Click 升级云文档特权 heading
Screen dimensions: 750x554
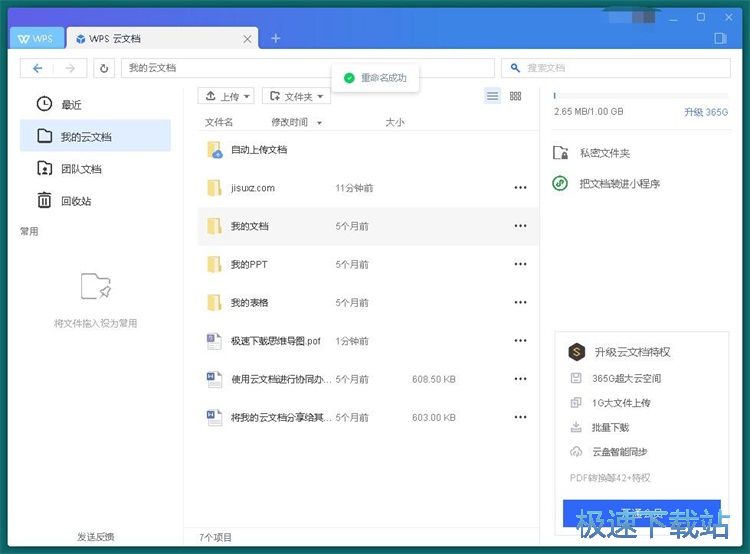632,352
